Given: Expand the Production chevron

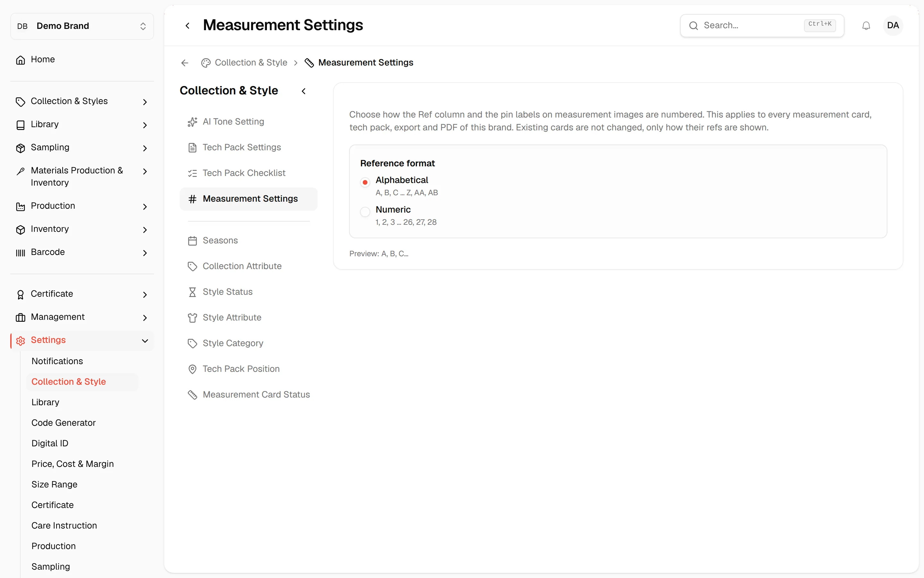Looking at the screenshot, I should click(x=145, y=206).
